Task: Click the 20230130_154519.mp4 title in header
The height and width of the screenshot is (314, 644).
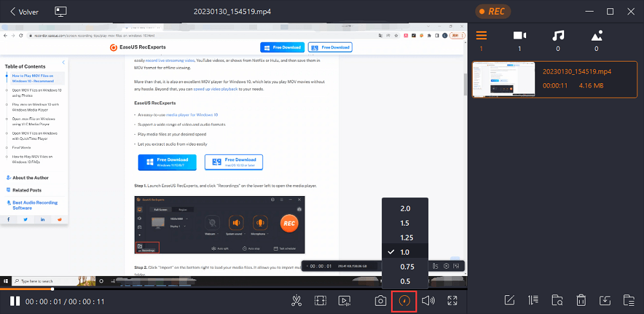Action: 232,12
